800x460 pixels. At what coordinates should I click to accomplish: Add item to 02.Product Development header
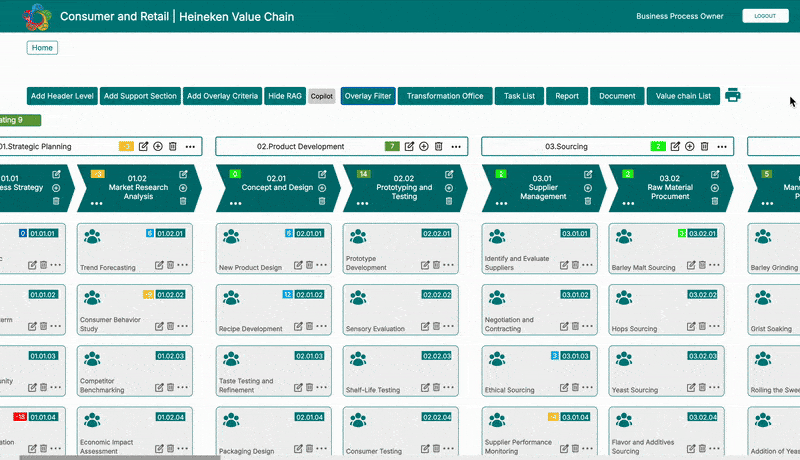point(423,146)
